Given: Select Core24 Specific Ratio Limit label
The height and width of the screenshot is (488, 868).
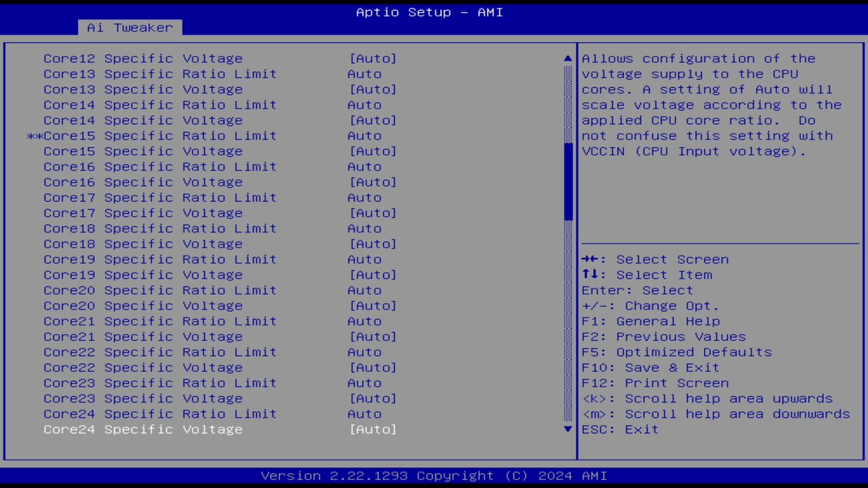Looking at the screenshot, I should (x=160, y=414).
